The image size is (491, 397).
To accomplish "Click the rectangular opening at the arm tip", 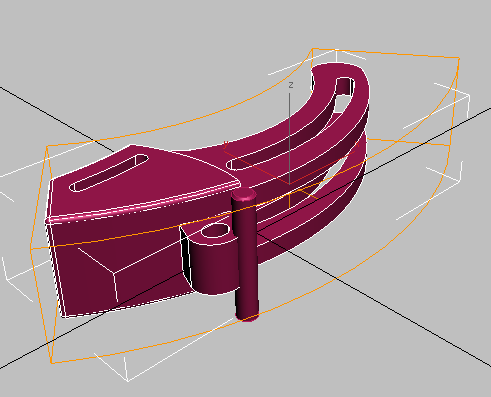I will (x=345, y=87).
